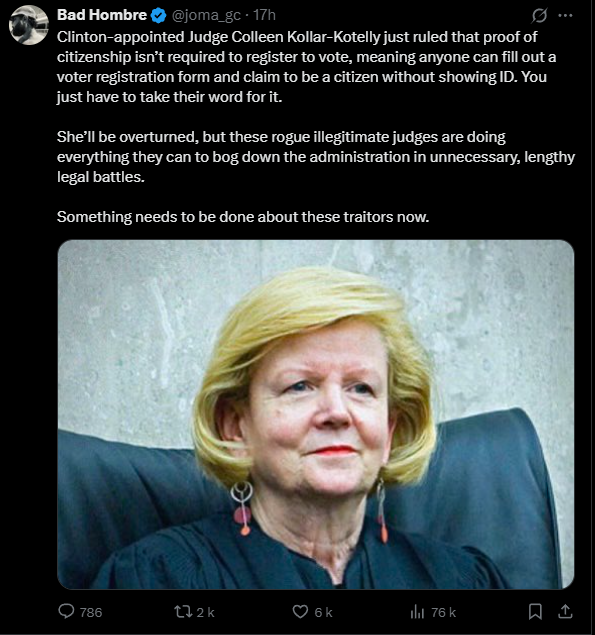
Task: Open the three-dot more options menu
Action: tap(565, 15)
